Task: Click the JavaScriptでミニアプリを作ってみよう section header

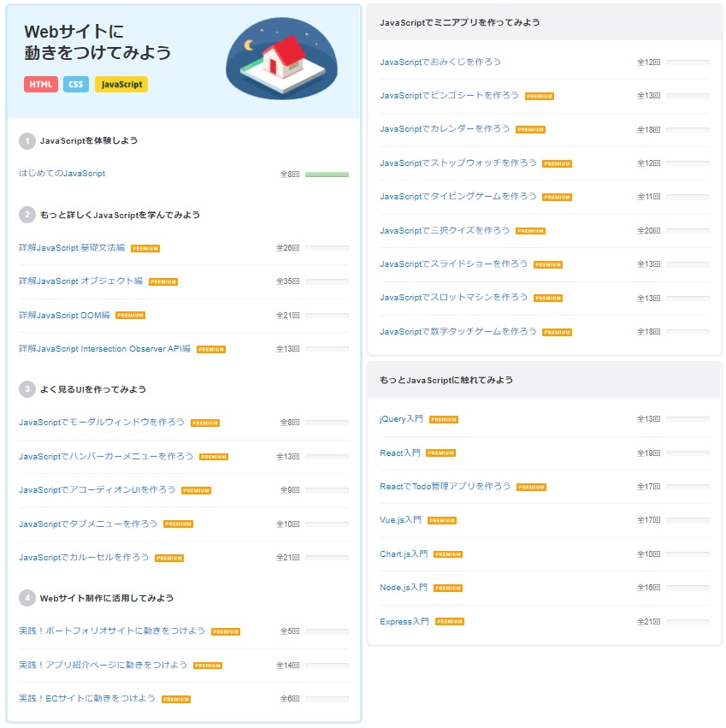Action: click(459, 22)
